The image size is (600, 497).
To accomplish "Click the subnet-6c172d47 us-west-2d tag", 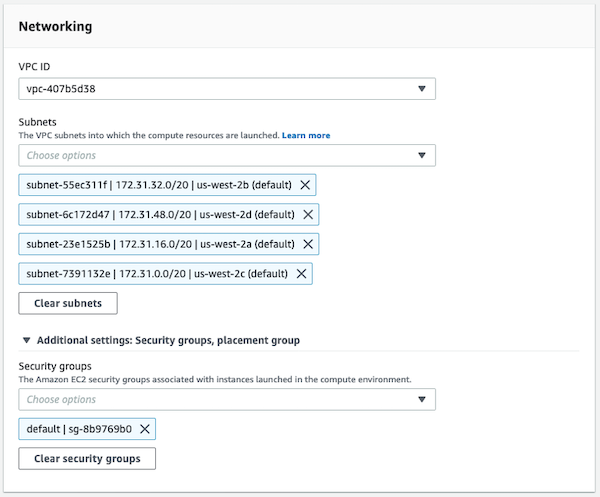I will [160, 214].
